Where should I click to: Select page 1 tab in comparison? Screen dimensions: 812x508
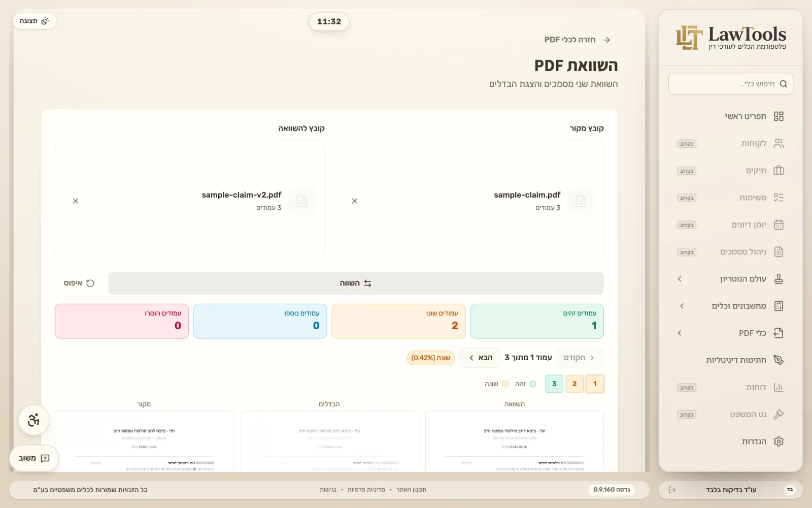pyautogui.click(x=595, y=384)
